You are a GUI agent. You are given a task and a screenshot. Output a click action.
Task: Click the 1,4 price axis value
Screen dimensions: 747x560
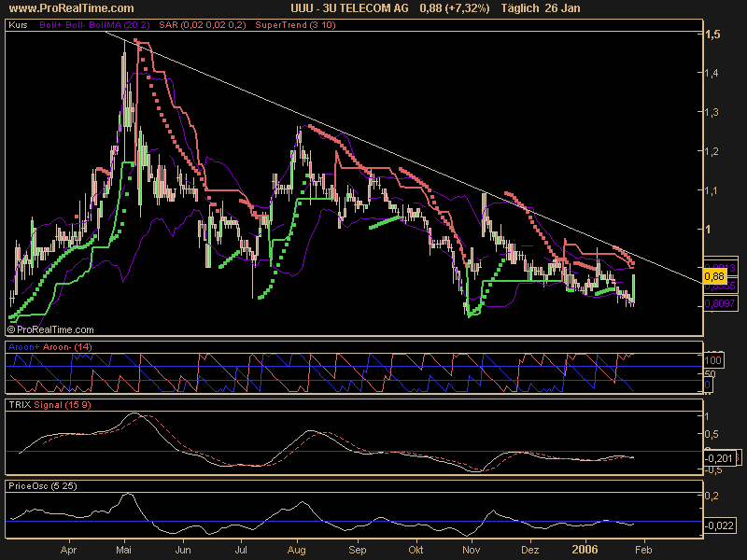coord(713,73)
